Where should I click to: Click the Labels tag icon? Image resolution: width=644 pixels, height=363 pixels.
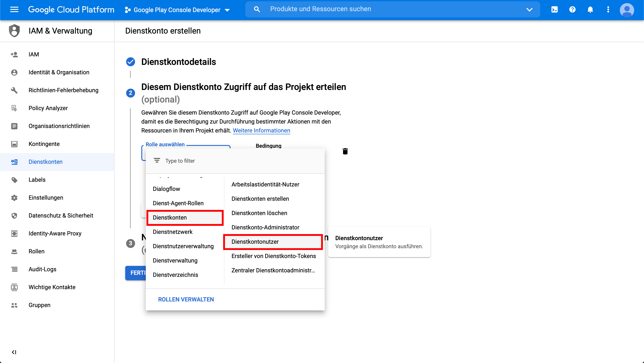pyautogui.click(x=14, y=180)
